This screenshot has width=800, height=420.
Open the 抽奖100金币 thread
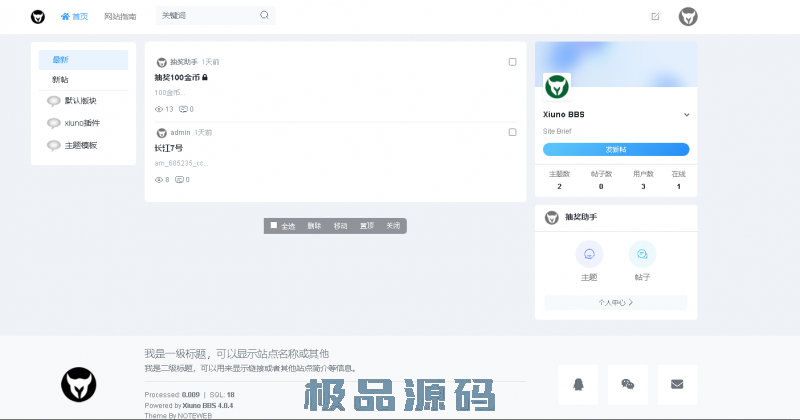click(x=177, y=78)
